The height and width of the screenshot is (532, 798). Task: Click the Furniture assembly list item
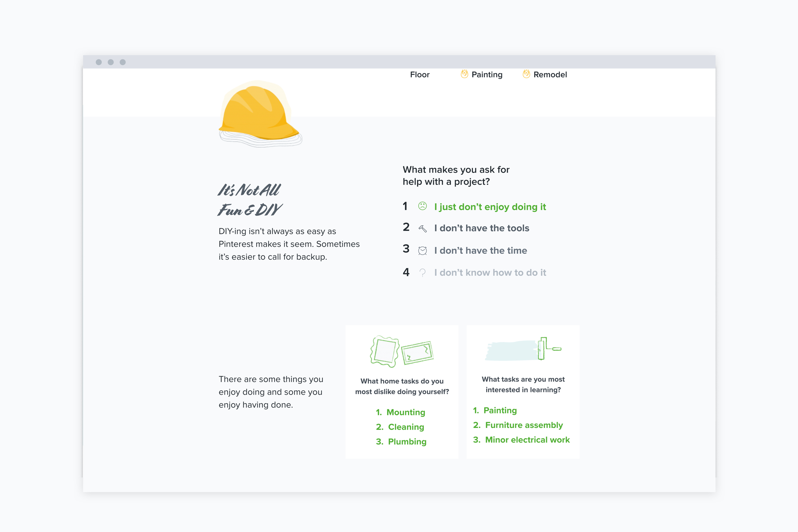pyautogui.click(x=524, y=425)
